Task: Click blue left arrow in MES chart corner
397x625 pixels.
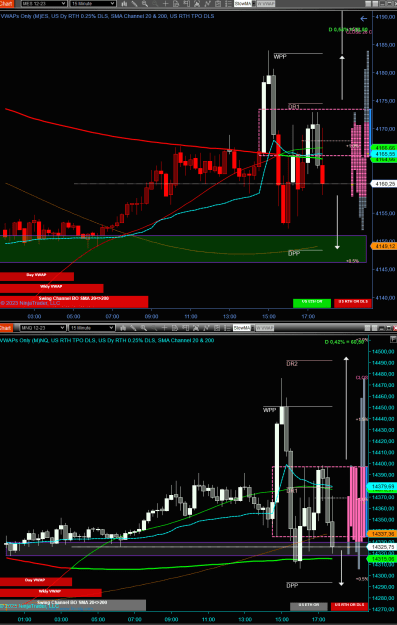Action: coord(363,18)
